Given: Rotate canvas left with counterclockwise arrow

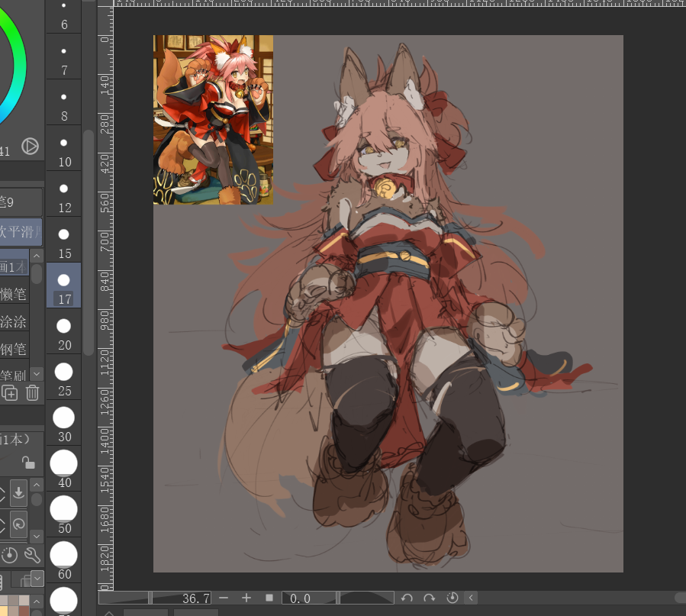Looking at the screenshot, I should tap(407, 598).
